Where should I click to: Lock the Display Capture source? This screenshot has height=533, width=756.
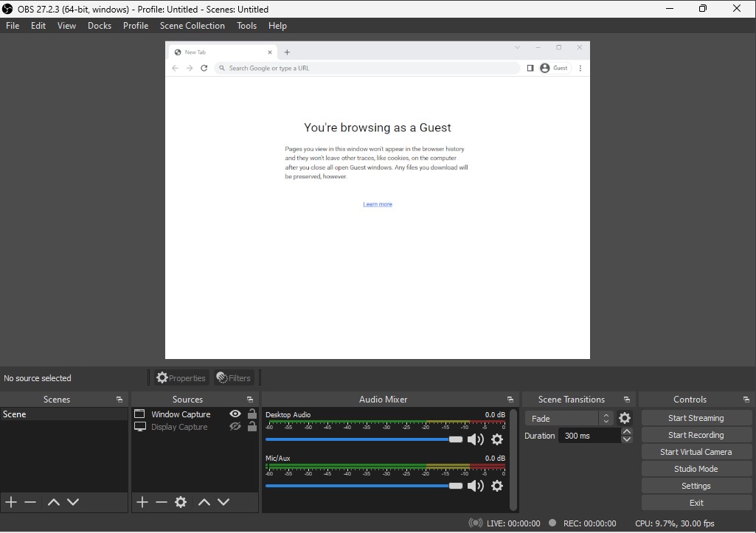tap(252, 426)
